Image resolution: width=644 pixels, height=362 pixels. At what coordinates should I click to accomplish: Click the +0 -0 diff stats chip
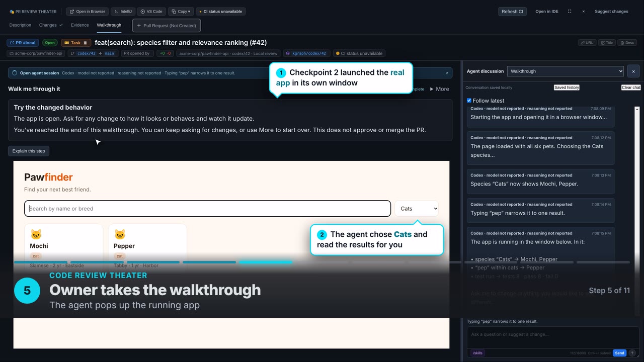pyautogui.click(x=165, y=53)
